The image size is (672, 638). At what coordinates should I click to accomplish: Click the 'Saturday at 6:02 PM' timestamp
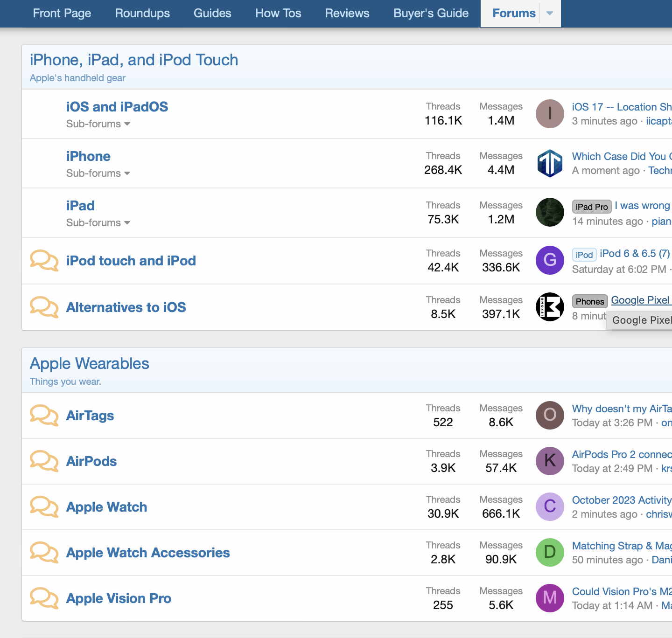(619, 270)
